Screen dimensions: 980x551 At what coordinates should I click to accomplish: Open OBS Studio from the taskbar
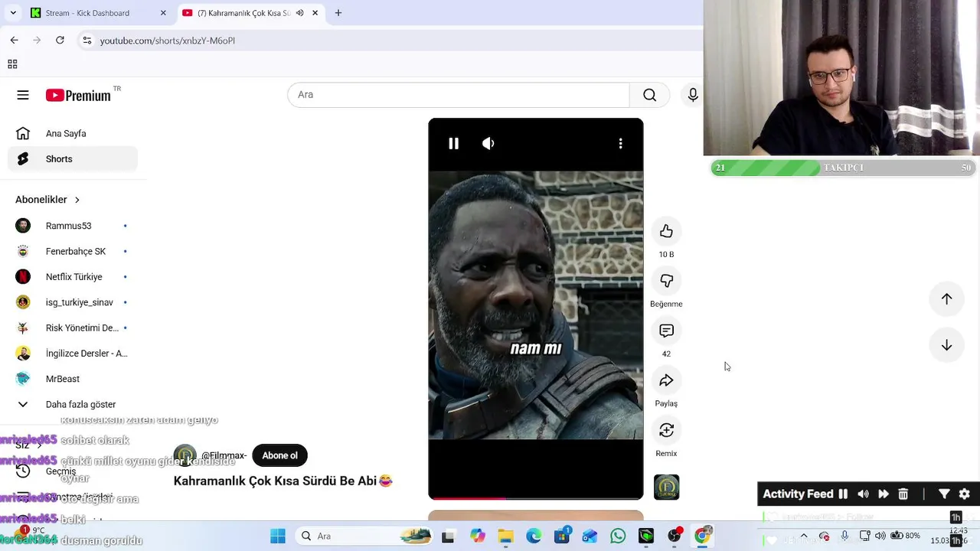[x=674, y=536]
